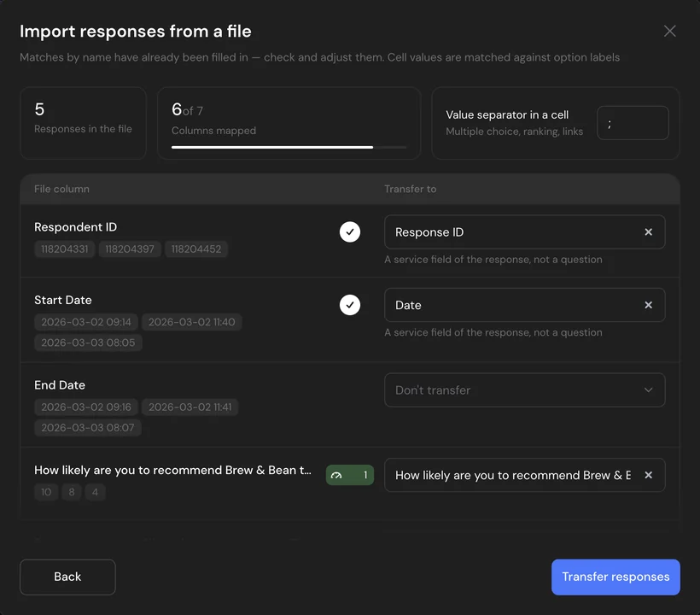Click the End Date column name
The width and height of the screenshot is (700, 615).
(60, 384)
